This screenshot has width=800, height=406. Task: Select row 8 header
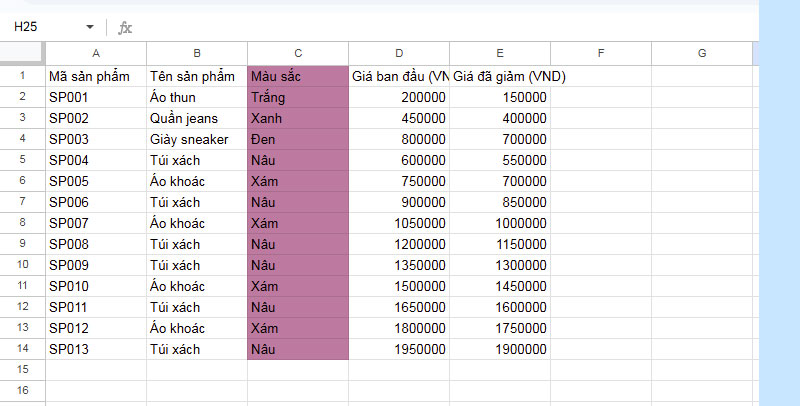22,223
